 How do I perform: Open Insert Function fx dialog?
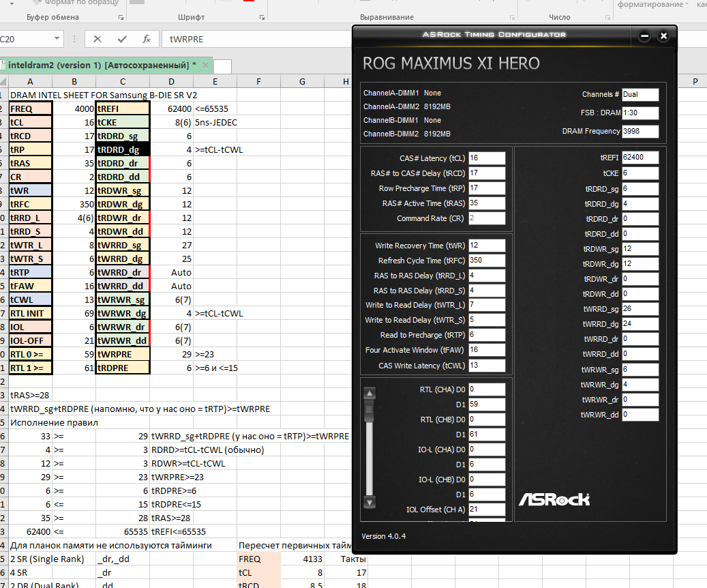point(146,40)
